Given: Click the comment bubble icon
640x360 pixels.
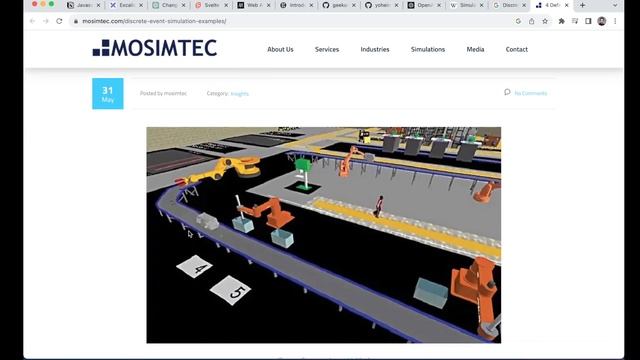Looking at the screenshot, I should point(507,92).
